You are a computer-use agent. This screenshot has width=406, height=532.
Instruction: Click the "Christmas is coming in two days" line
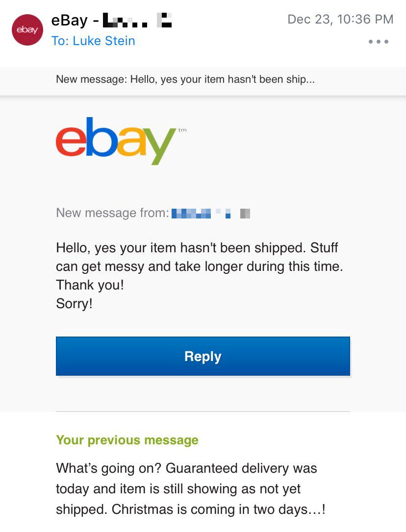(191, 509)
